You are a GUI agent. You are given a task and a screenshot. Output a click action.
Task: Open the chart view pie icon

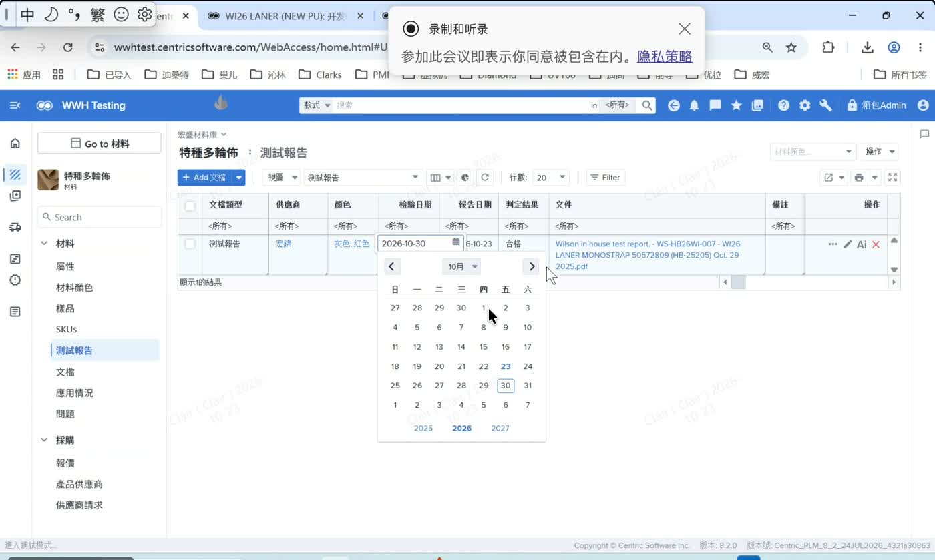(466, 178)
